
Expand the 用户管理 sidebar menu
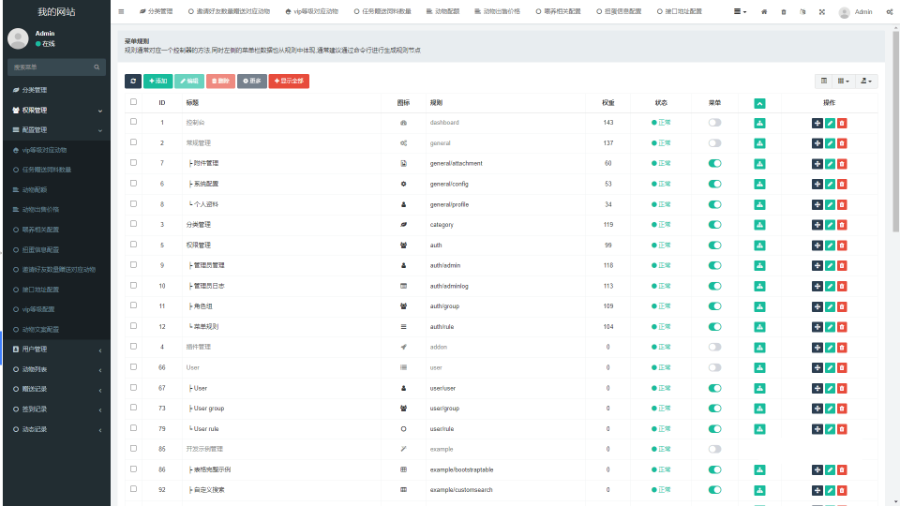click(55, 349)
